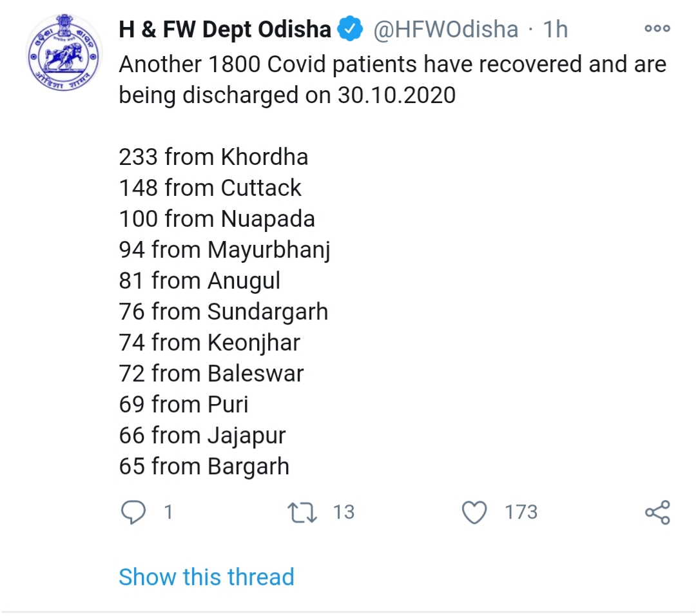
Task: Open the @HFWOdisha handle
Action: pyautogui.click(x=446, y=30)
